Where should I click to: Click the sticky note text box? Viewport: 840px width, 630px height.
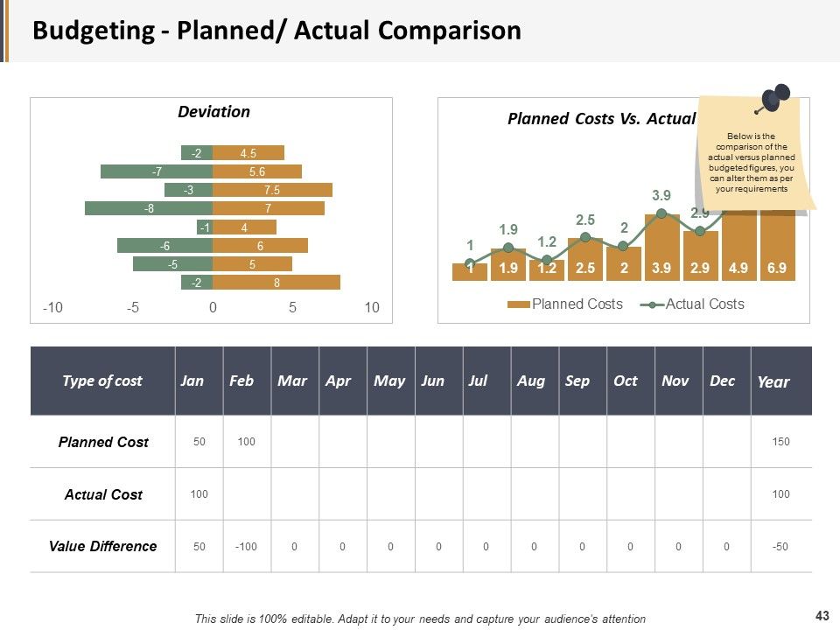click(x=751, y=163)
